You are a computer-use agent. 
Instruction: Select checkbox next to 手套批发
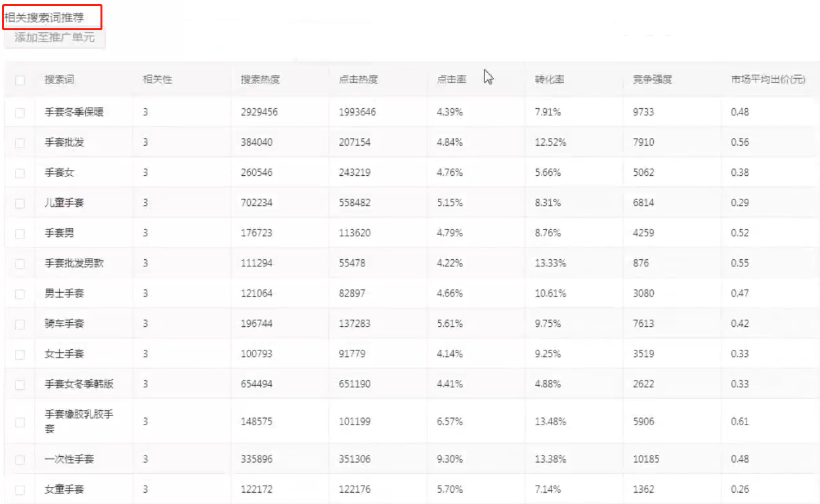tap(20, 143)
